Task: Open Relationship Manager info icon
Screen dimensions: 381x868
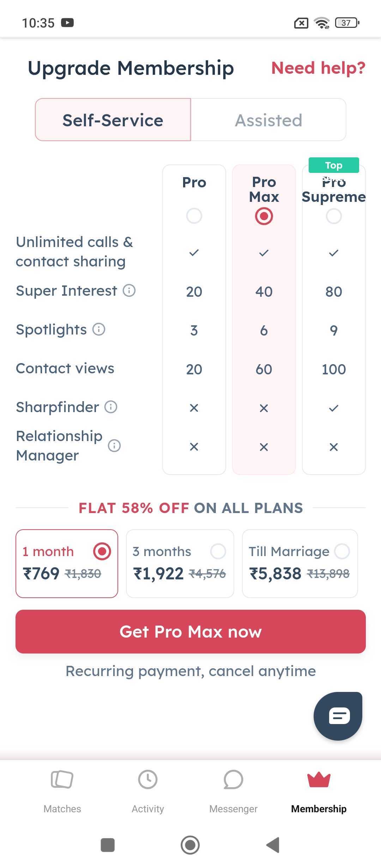Action: pyautogui.click(x=114, y=446)
